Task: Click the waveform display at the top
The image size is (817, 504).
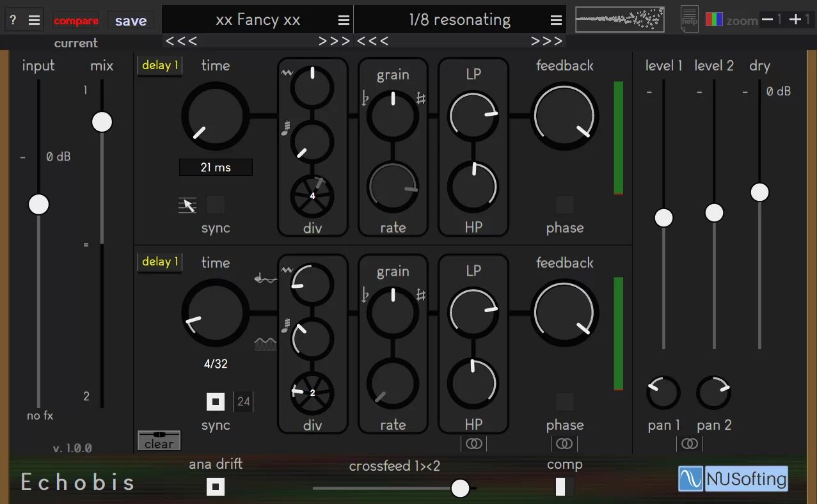Action: pos(619,19)
